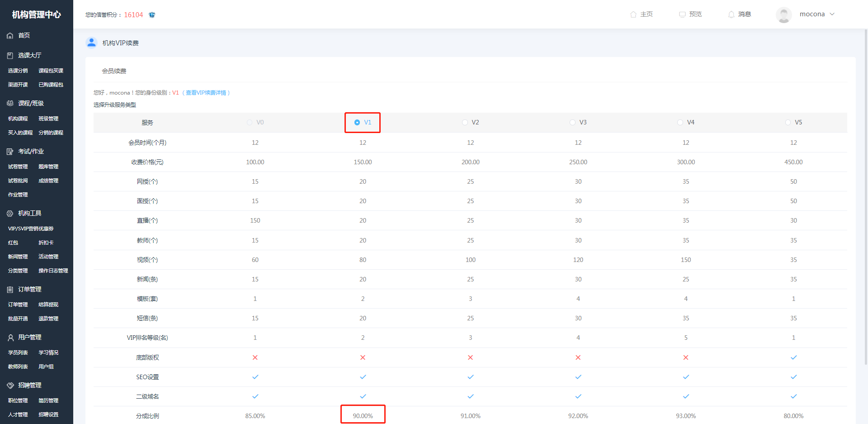Open the 查看VIP续费详情 link
868x424 pixels.
coord(206,93)
